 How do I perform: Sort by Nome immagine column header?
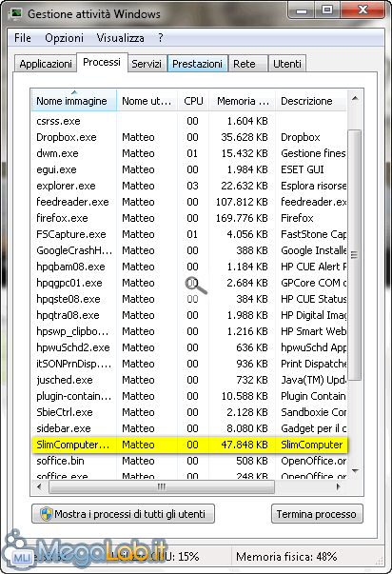pos(74,100)
